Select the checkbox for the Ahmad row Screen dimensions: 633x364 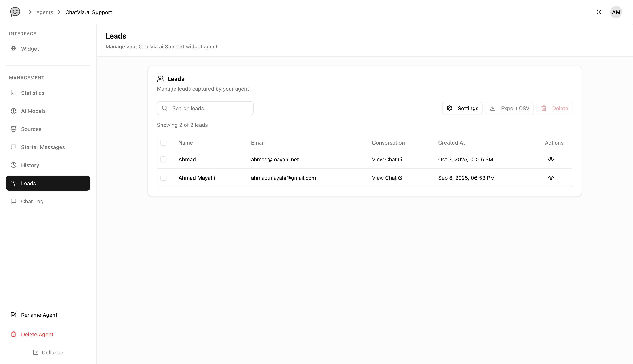click(x=163, y=159)
